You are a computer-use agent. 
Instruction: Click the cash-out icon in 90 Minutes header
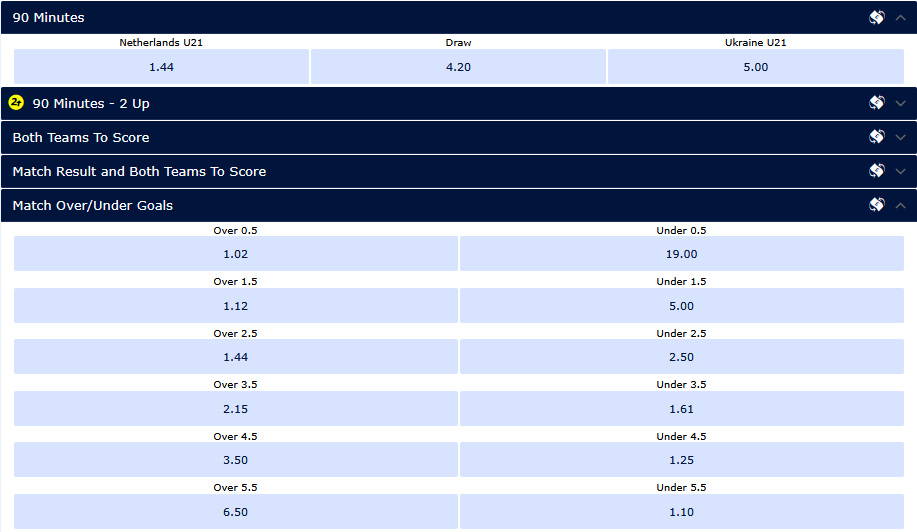point(877,18)
